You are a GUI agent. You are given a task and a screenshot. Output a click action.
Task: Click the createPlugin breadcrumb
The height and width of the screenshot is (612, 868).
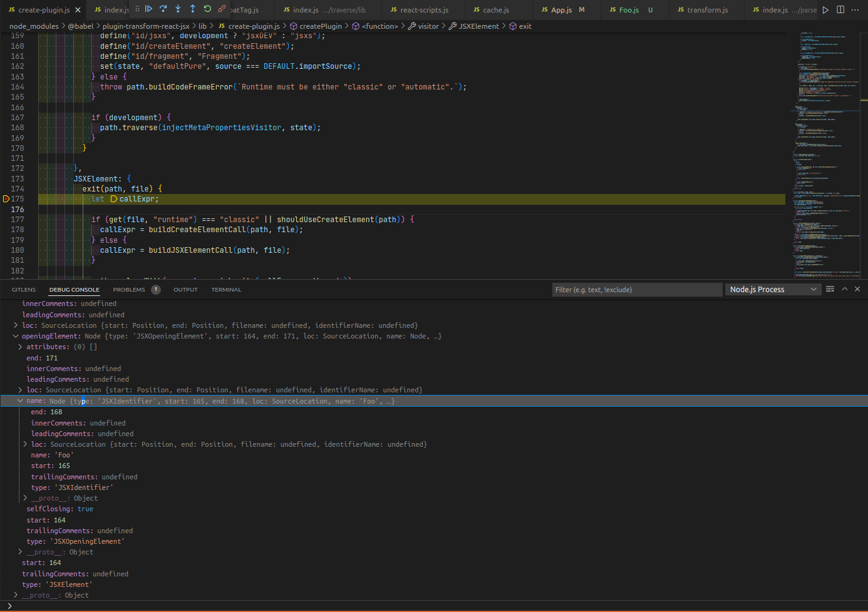(x=320, y=26)
